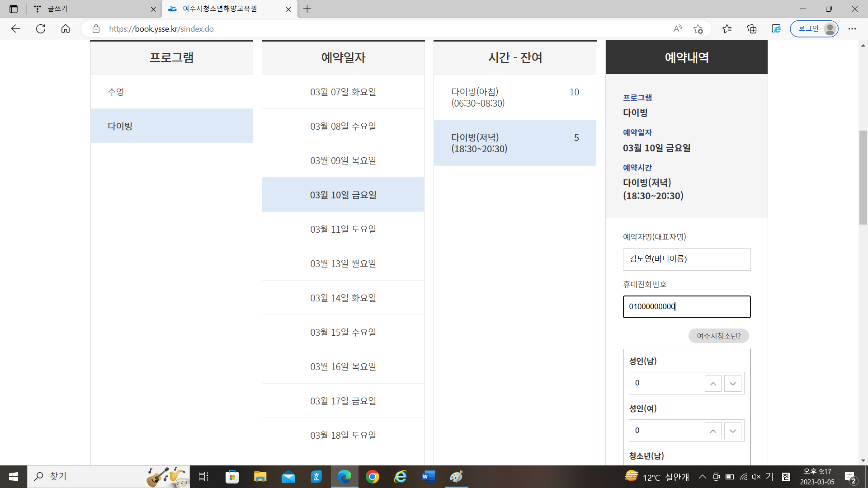
Task: Select 다이빙(저녁) 18:30~20:30 time slot
Action: (x=515, y=143)
